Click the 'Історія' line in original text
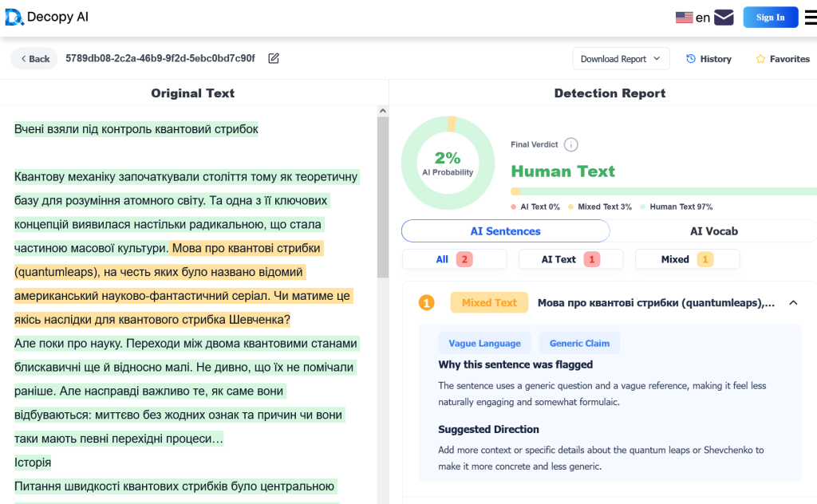The width and height of the screenshot is (817, 504). [33, 463]
